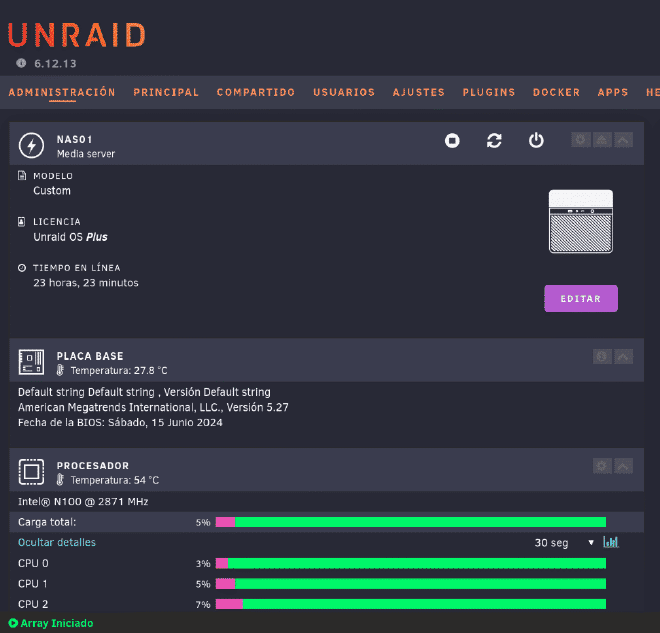Open the Procesador panel gear settings

pyautogui.click(x=602, y=466)
